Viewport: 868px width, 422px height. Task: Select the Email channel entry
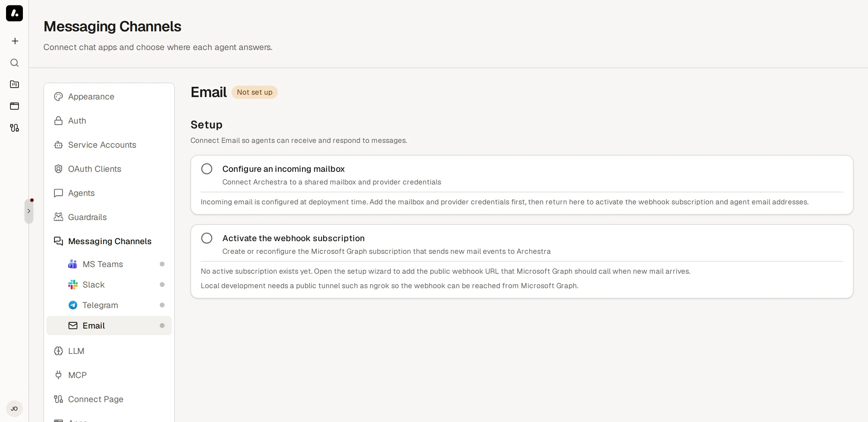109,326
